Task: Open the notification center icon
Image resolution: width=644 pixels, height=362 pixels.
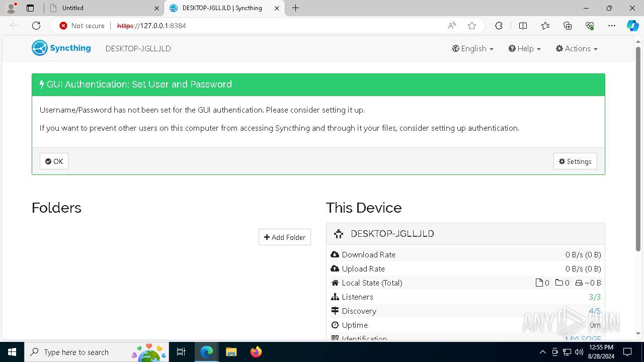Action: coord(627,352)
